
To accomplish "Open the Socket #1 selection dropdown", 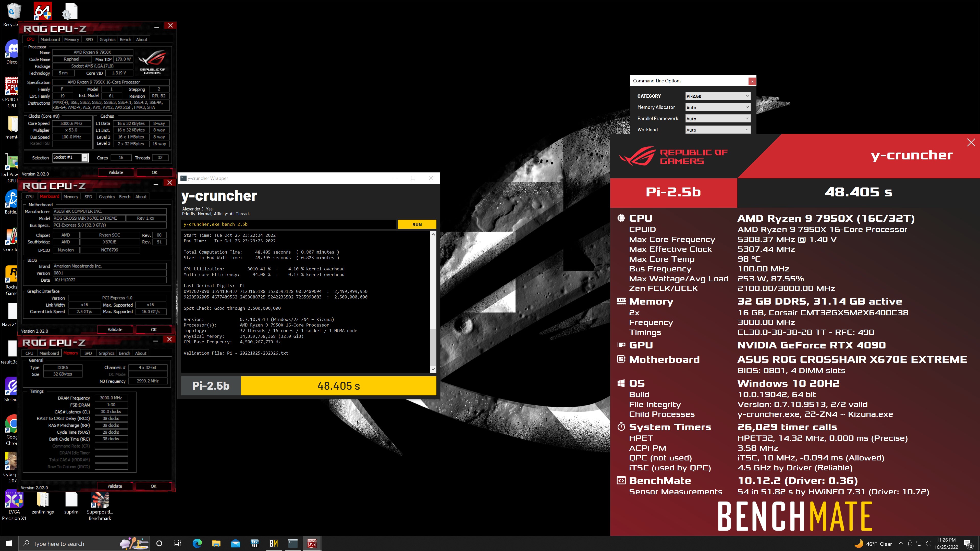I will [70, 157].
